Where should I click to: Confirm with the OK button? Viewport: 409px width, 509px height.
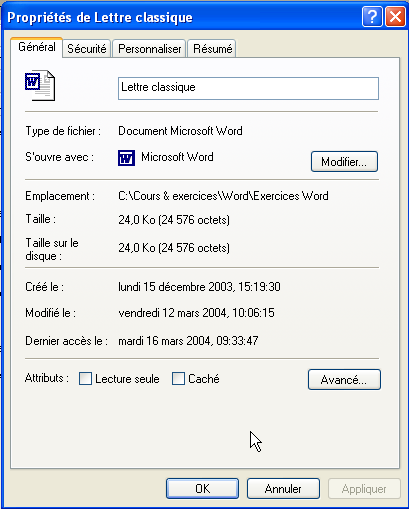203,489
